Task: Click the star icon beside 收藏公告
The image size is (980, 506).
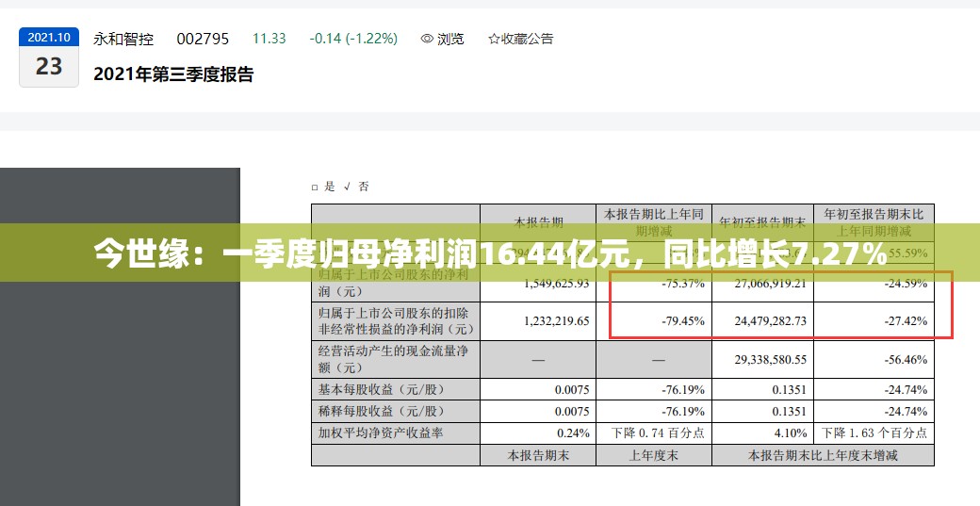Action: 494,39
